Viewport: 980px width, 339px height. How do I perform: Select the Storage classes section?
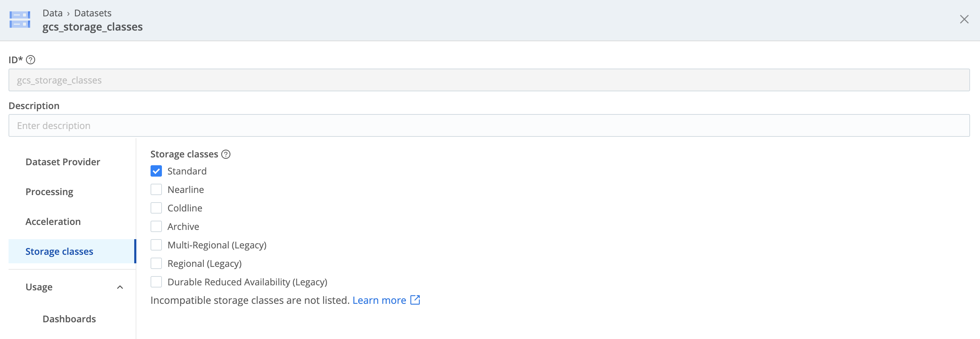point(59,251)
